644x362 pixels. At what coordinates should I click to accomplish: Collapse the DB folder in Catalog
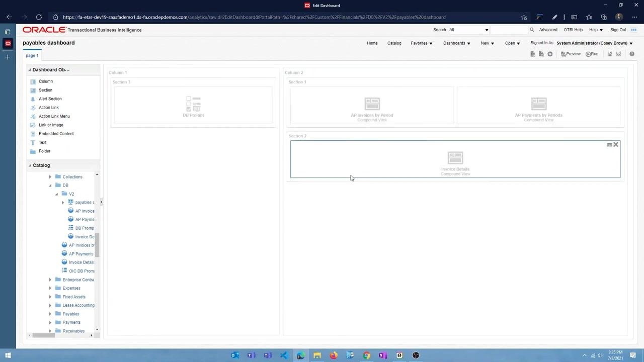[50, 186]
